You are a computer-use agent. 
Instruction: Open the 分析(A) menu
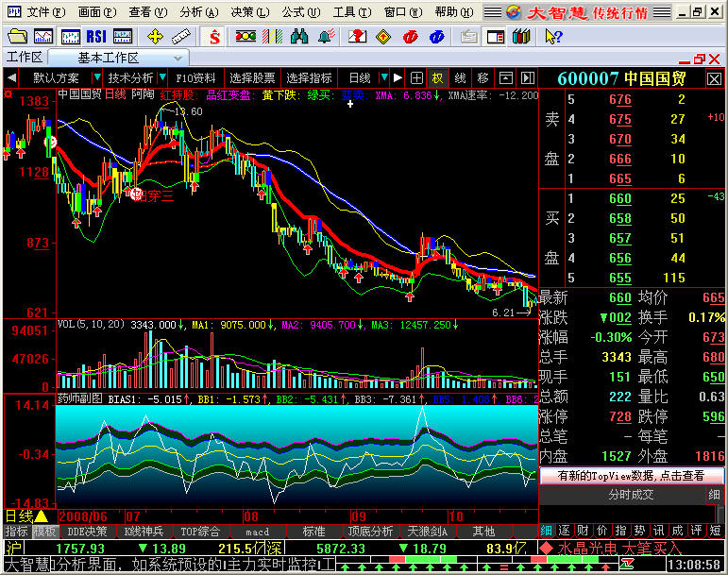pyautogui.click(x=199, y=12)
